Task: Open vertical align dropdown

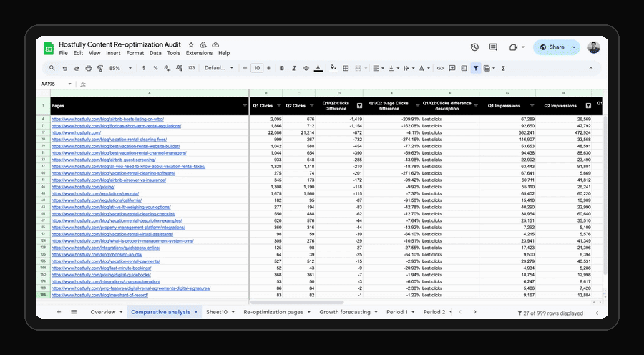Action: (x=394, y=68)
